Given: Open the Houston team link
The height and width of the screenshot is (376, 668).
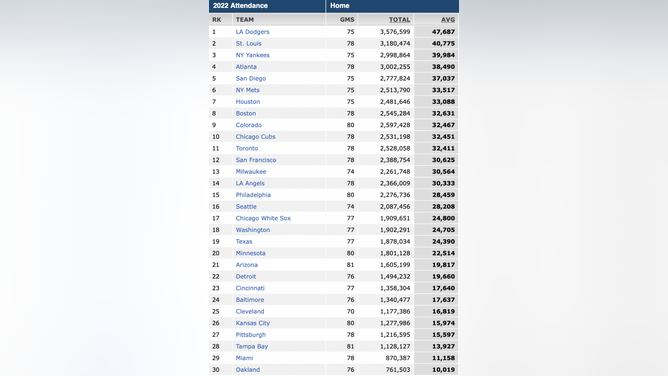Looking at the screenshot, I should pos(248,102).
